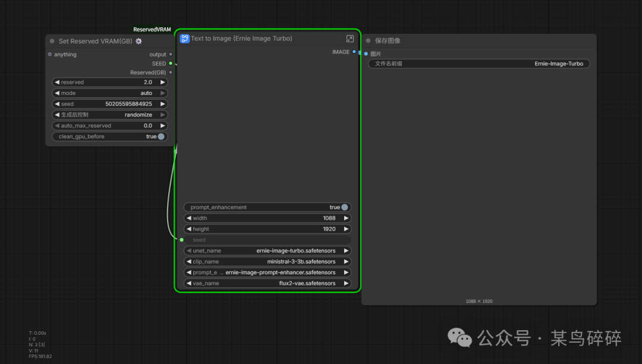This screenshot has width=642, height=364.
Task: Click the 文件名前缀 filename prefix field
Action: 479,64
